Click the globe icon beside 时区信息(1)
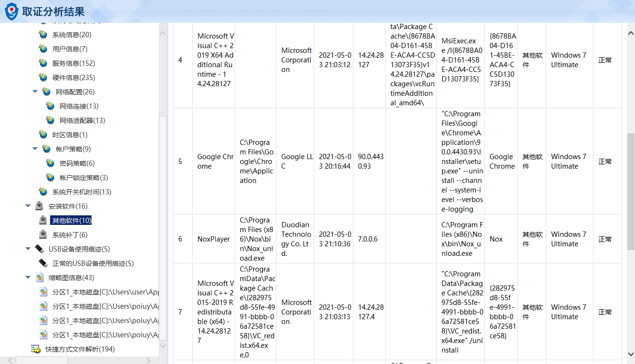This screenshot has width=635, height=364. coord(43,135)
